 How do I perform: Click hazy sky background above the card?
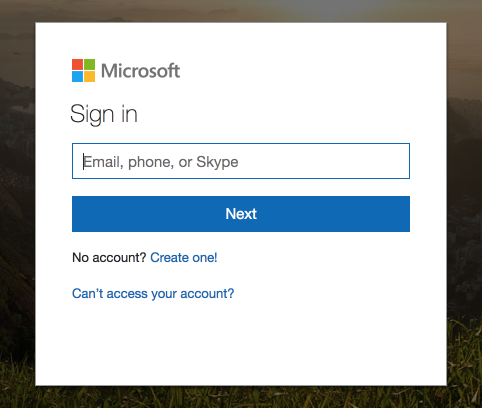pyautogui.click(x=241, y=11)
